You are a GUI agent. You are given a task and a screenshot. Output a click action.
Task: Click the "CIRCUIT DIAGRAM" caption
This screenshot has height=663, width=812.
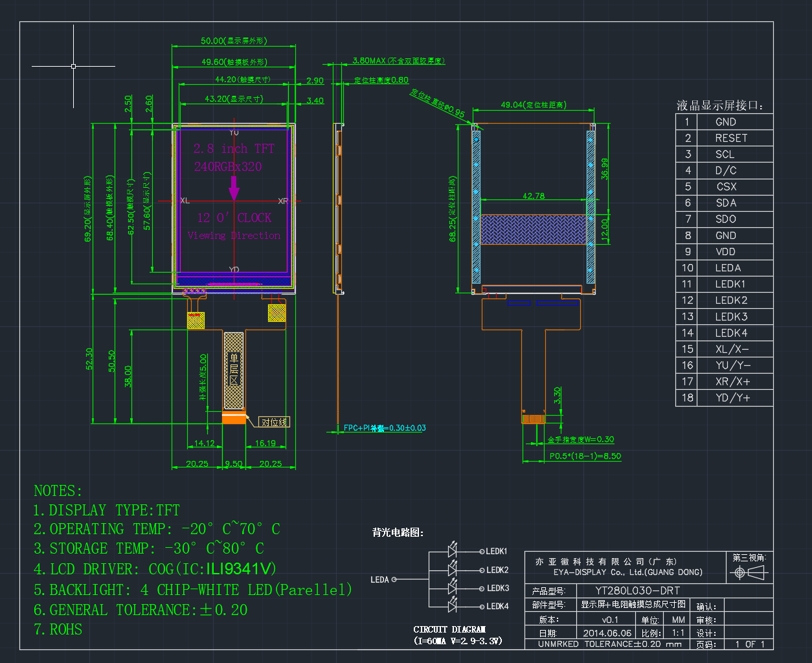449,629
